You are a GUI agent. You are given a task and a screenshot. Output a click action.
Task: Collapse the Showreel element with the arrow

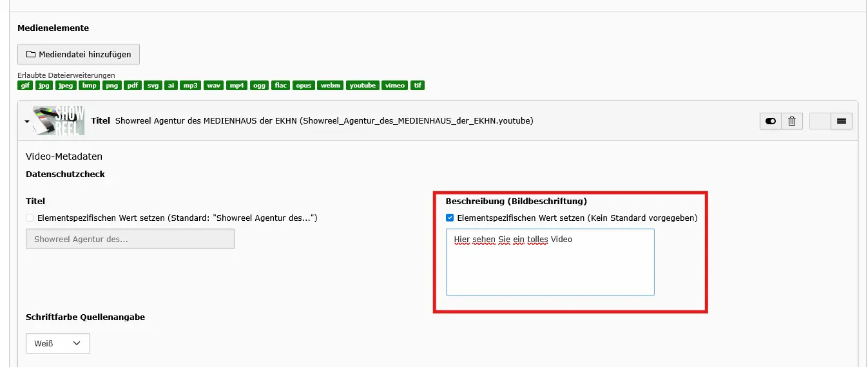click(x=27, y=121)
